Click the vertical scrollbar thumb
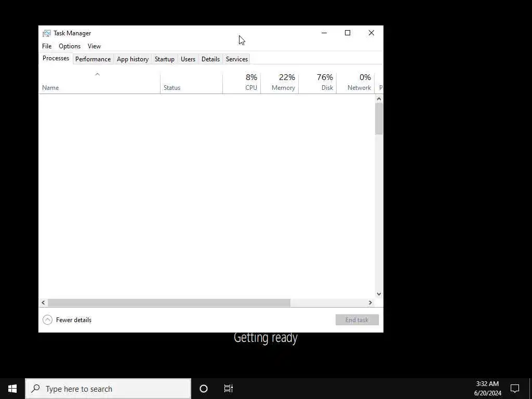This screenshot has height=399, width=532. 379,119
